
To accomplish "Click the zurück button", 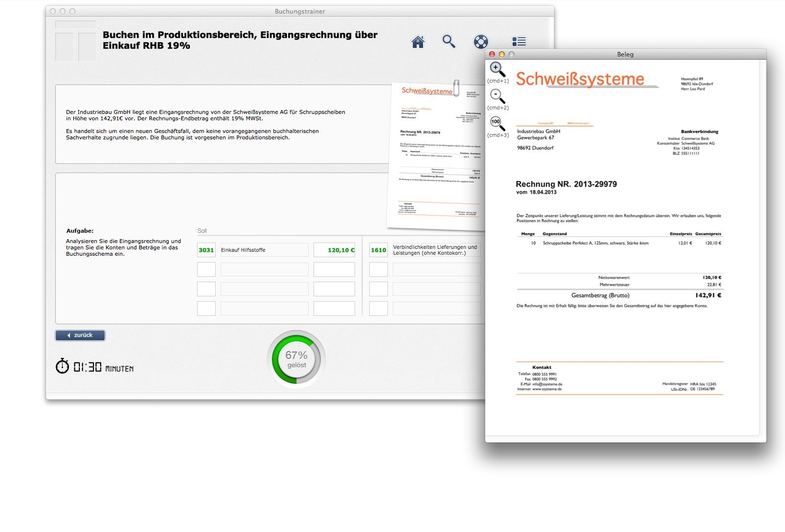I will (x=80, y=335).
